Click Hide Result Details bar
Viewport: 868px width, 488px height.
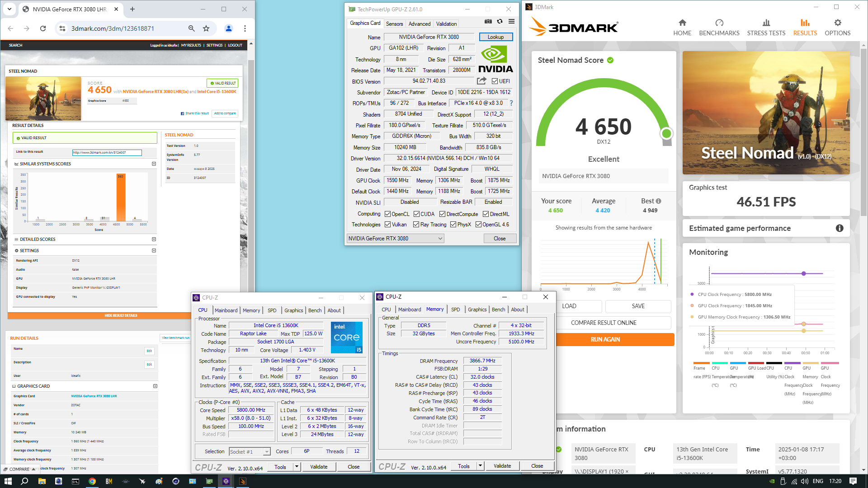(x=121, y=315)
